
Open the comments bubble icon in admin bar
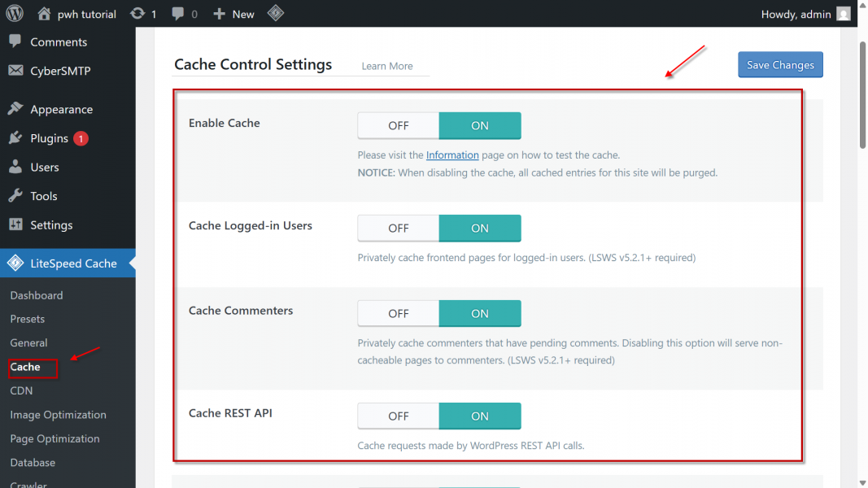177,14
